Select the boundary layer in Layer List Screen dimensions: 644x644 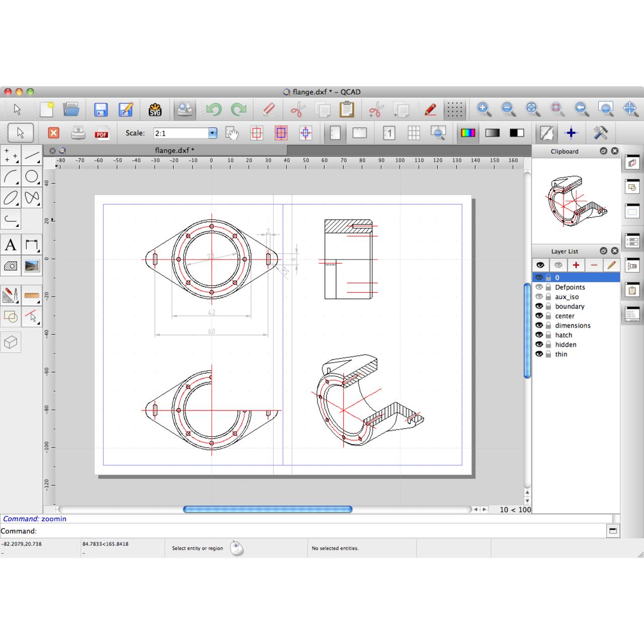(570, 306)
